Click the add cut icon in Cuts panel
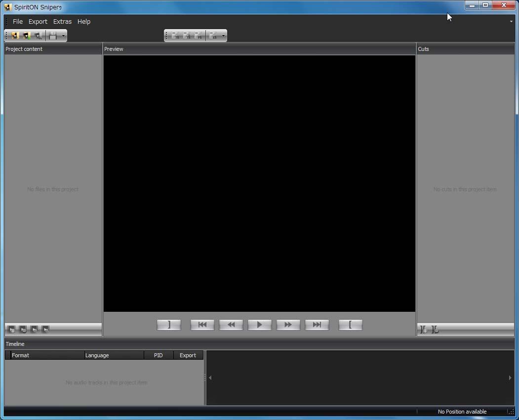The image size is (519, 420). coord(423,330)
